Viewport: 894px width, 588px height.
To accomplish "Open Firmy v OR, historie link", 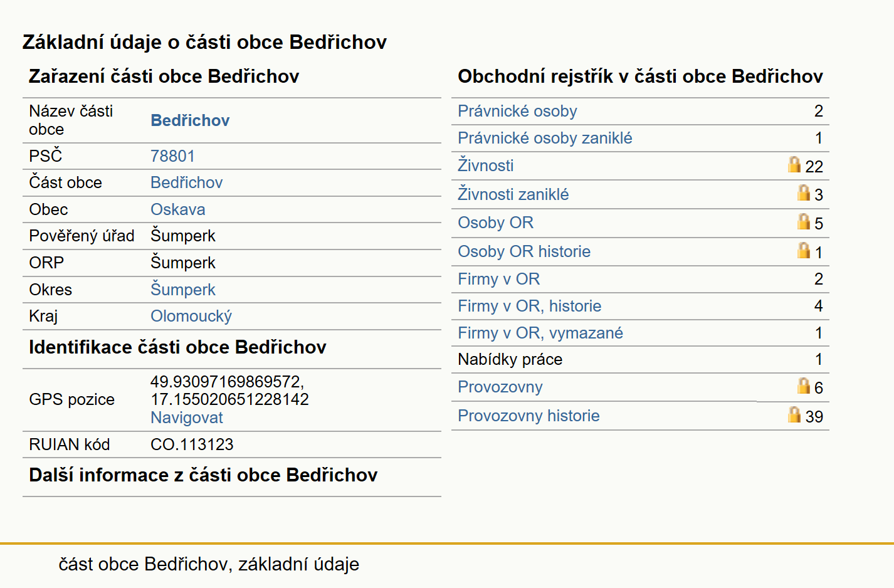I will [529, 306].
